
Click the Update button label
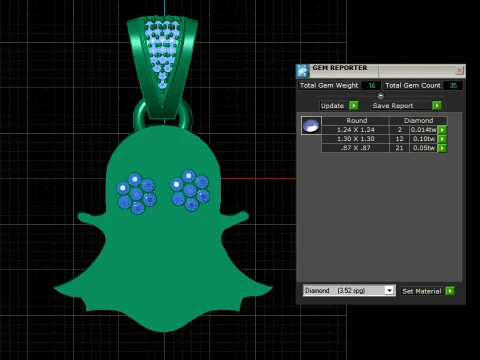(332, 106)
